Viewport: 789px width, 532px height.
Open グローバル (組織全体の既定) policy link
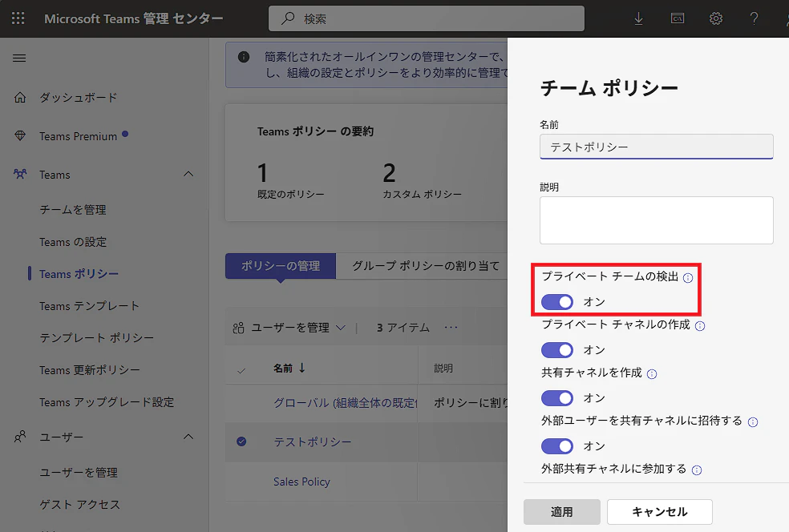tap(345, 403)
